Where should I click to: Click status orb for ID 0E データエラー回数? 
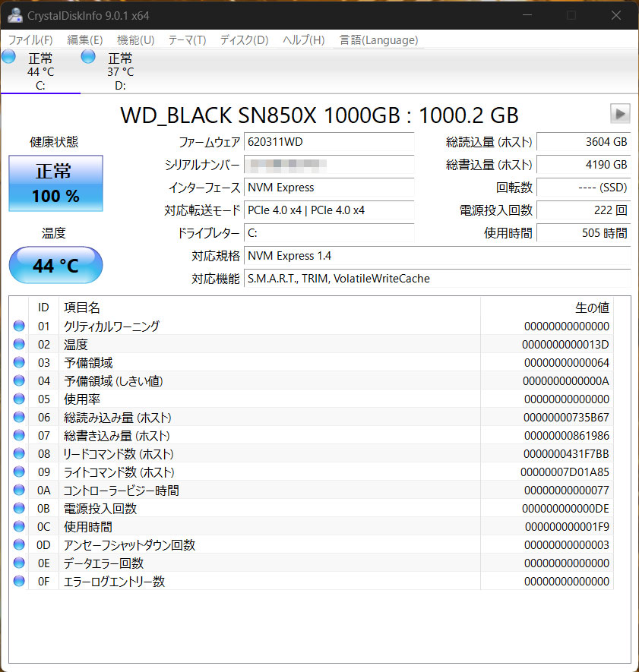(x=19, y=563)
